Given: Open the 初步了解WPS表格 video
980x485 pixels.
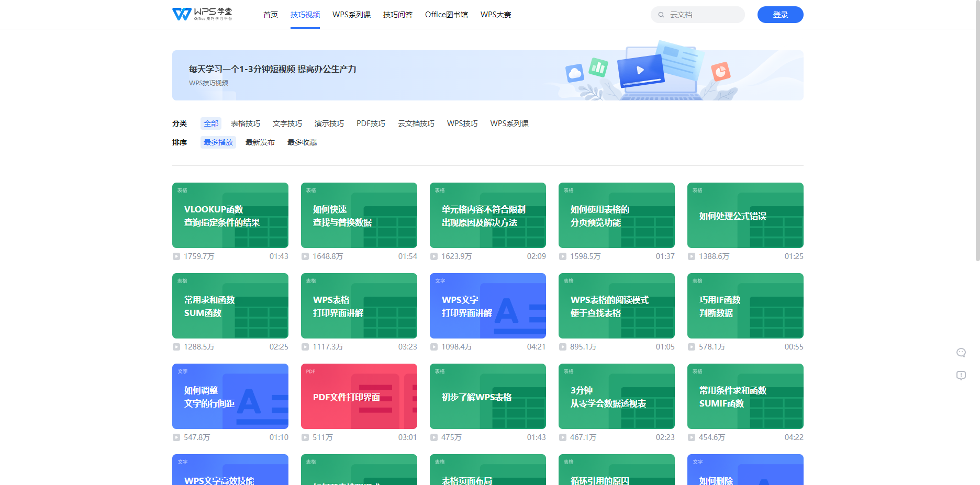Looking at the screenshot, I should (x=488, y=396).
